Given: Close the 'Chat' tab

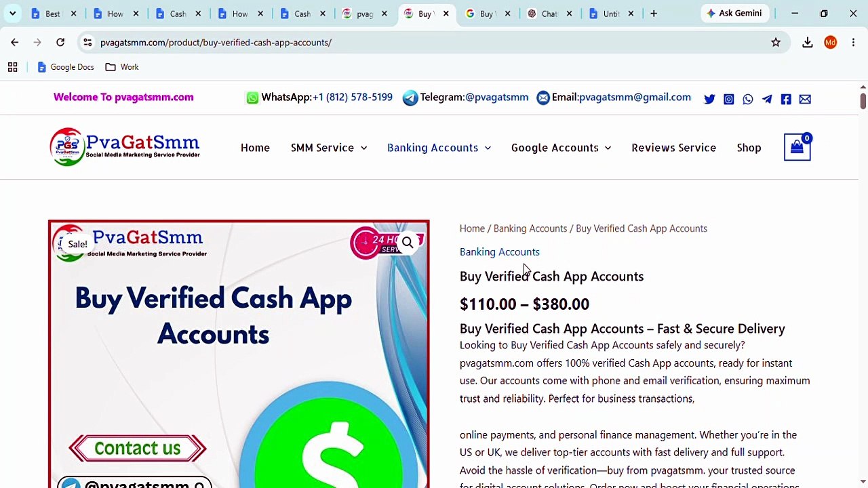Looking at the screenshot, I should (569, 13).
